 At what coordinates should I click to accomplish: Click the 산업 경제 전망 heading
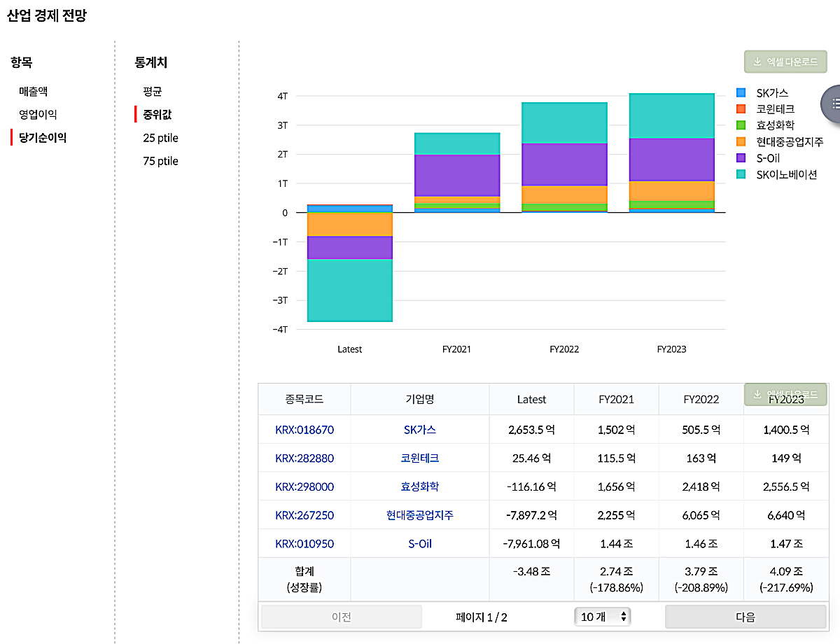coord(47,15)
